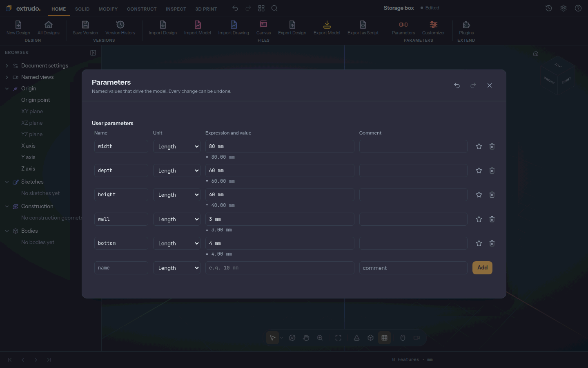The width and height of the screenshot is (588, 368).
Task: Open the unit dropdown for depth
Action: point(177,171)
